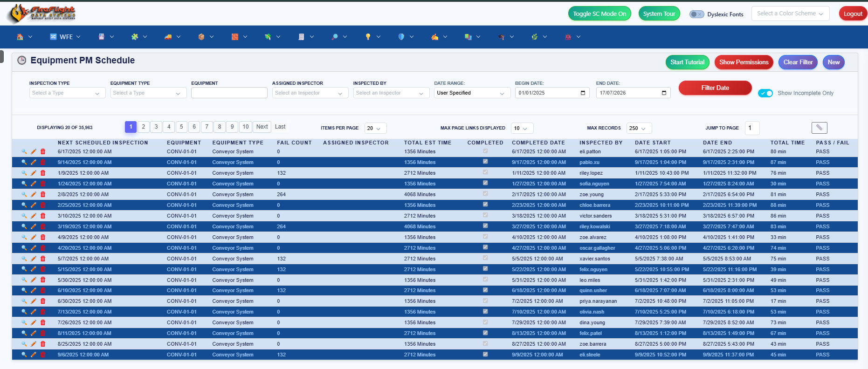Click the Logout button
The height and width of the screenshot is (369, 868).
[853, 14]
